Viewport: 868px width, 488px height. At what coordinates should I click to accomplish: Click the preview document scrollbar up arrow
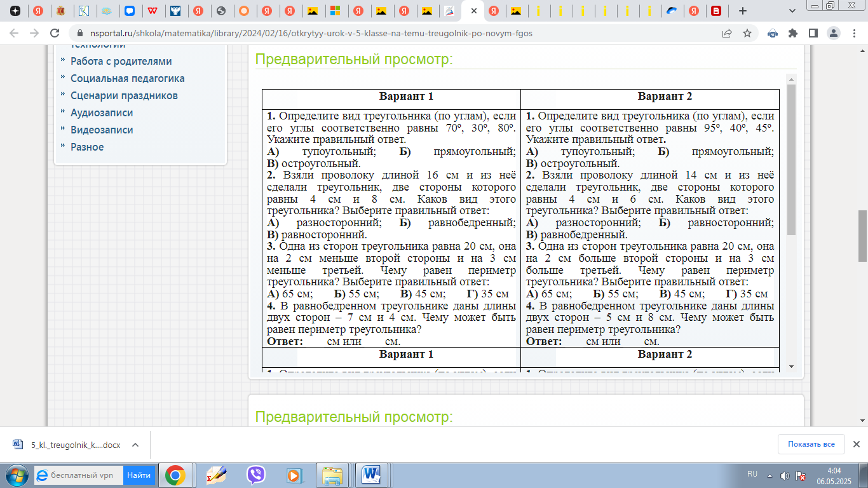point(791,79)
